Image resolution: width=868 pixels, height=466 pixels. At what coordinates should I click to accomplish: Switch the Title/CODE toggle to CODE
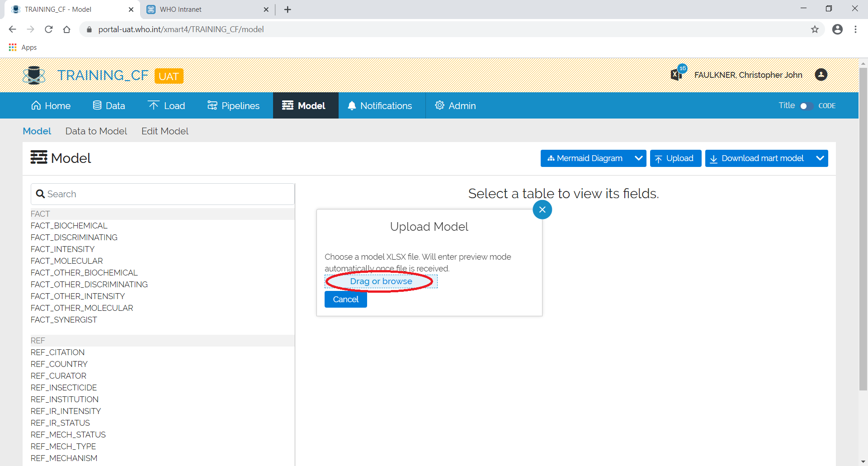[x=807, y=106]
